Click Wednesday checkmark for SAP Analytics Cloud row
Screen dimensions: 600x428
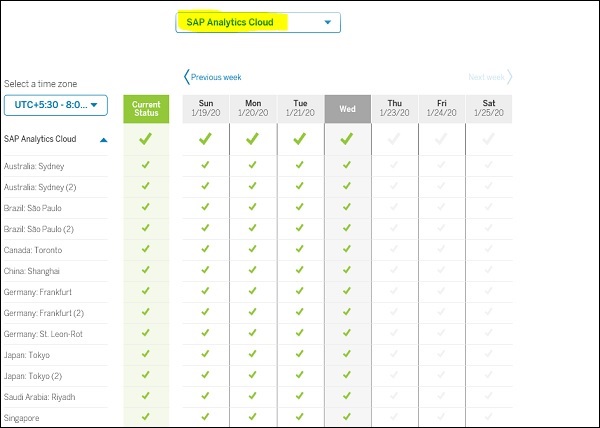tap(346, 140)
